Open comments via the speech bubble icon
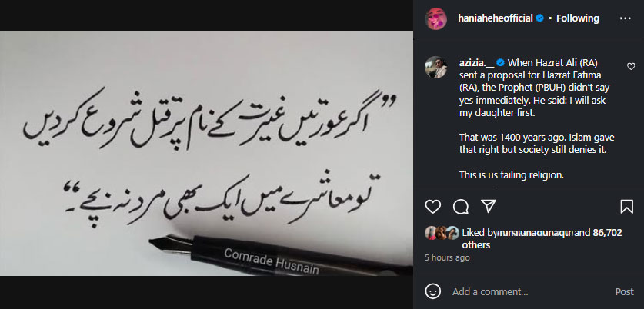The image size is (644, 309). tap(461, 207)
